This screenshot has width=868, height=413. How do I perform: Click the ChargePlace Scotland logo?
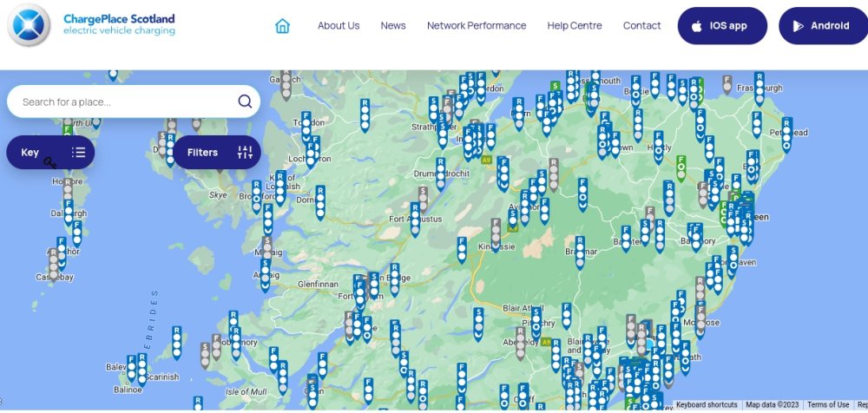pyautogui.click(x=91, y=25)
